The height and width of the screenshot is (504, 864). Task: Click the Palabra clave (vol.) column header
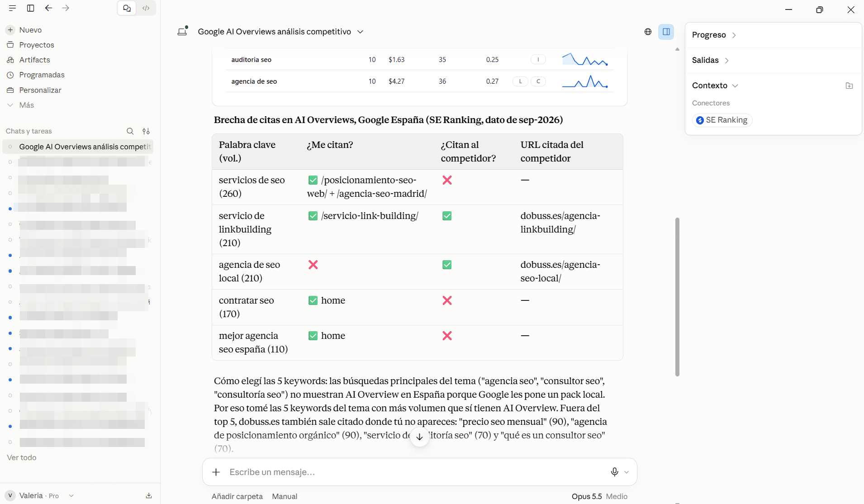(247, 152)
